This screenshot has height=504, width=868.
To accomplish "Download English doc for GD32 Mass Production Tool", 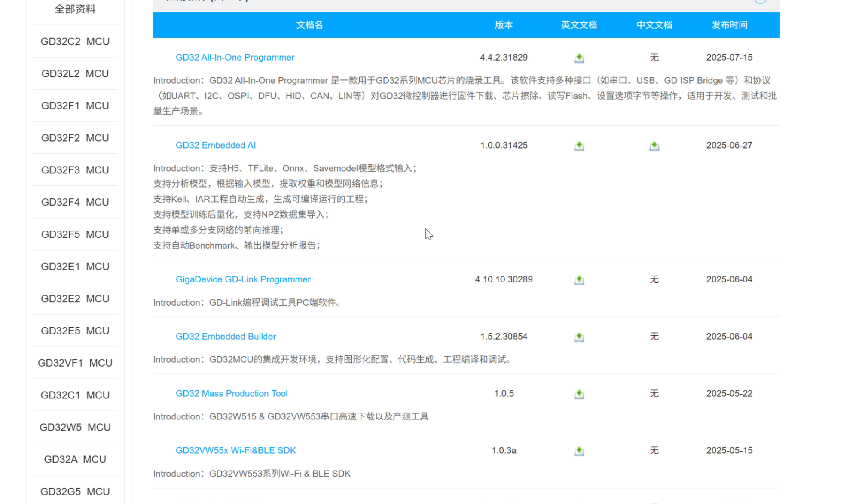I will [579, 394].
